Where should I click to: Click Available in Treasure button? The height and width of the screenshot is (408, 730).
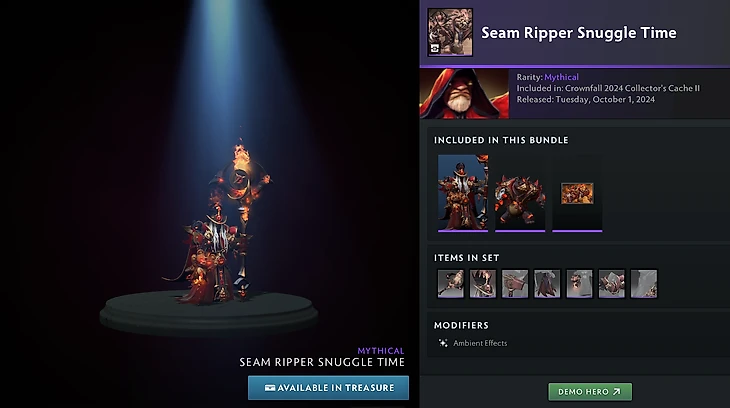click(x=328, y=388)
